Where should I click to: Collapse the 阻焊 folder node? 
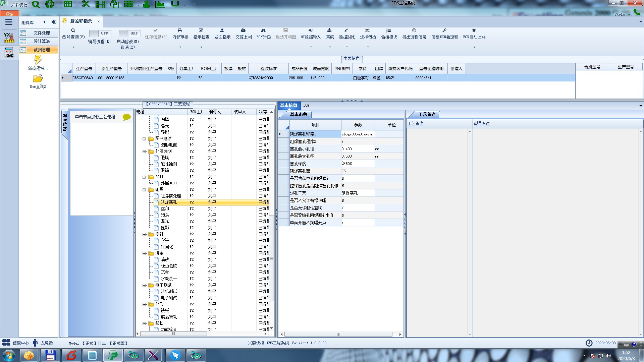coord(144,190)
